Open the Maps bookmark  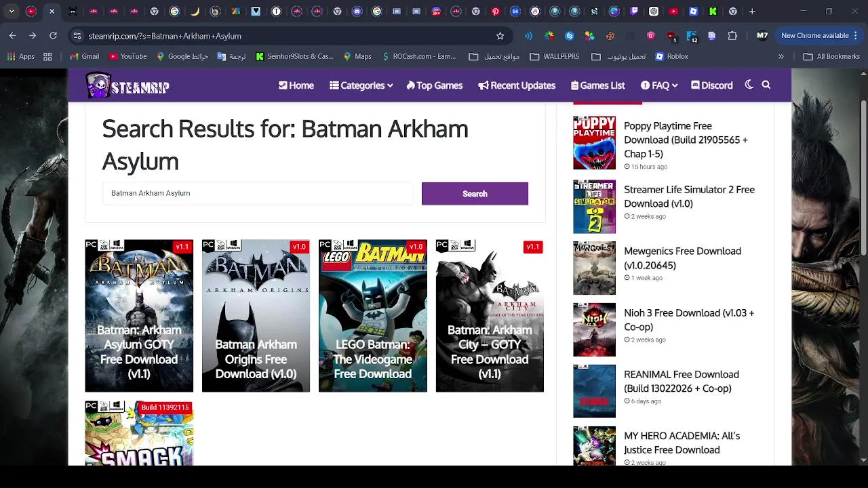pos(357,56)
